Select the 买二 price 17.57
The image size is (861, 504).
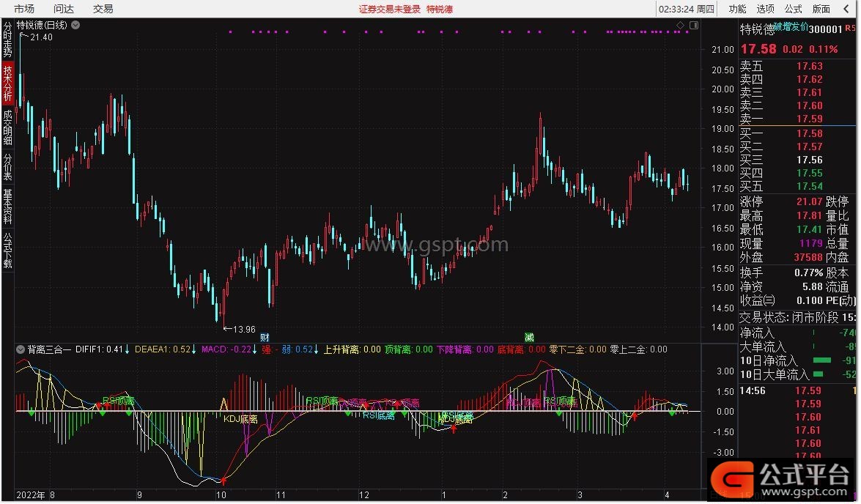click(810, 147)
